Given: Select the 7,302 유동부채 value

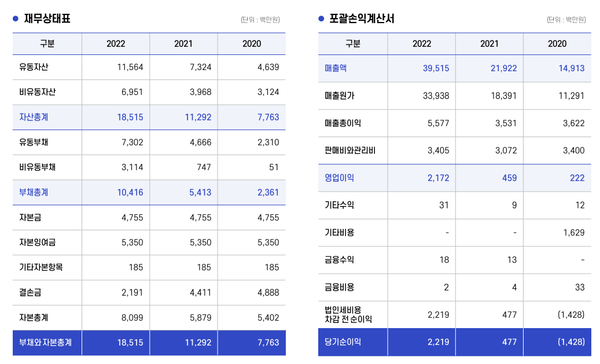Looking at the screenshot, I should coord(132,142).
